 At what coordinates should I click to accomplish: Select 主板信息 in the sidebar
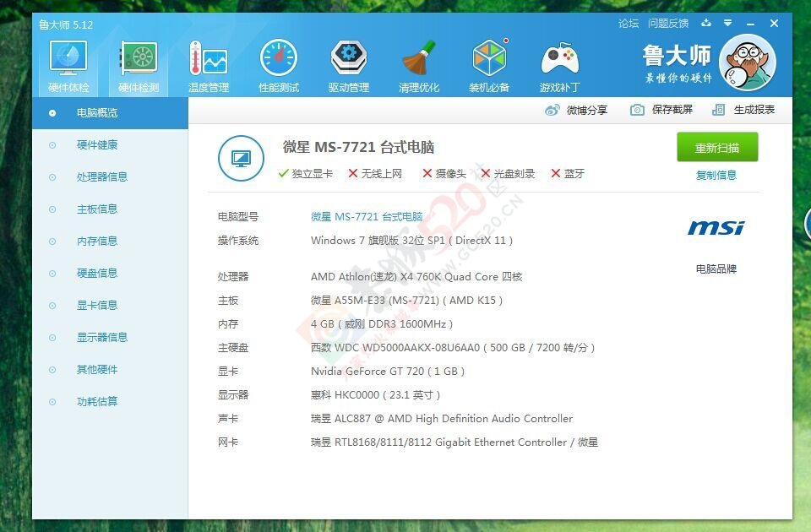tap(110, 209)
